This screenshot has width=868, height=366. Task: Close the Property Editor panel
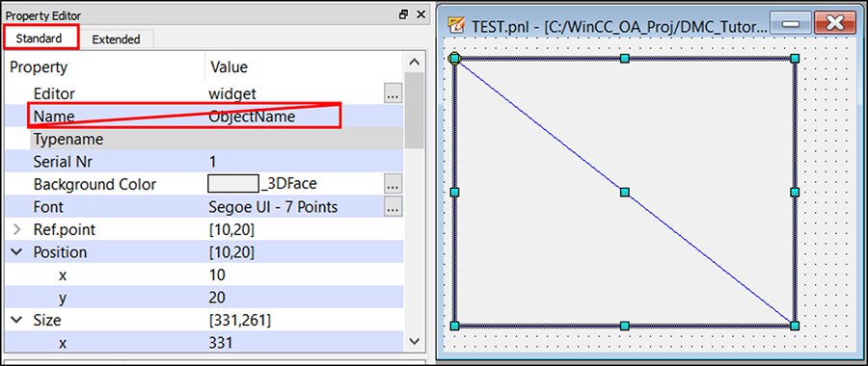click(420, 14)
